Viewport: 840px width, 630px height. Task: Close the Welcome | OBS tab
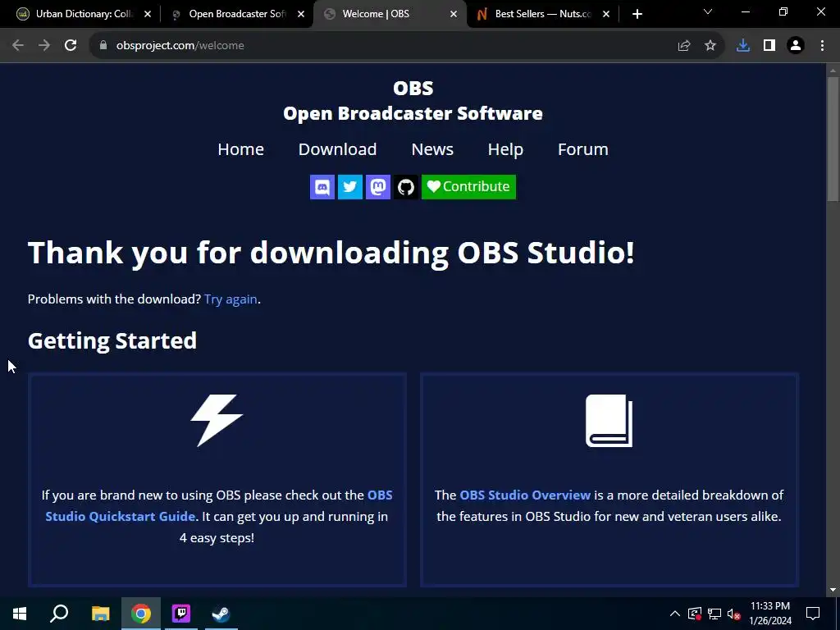click(453, 14)
